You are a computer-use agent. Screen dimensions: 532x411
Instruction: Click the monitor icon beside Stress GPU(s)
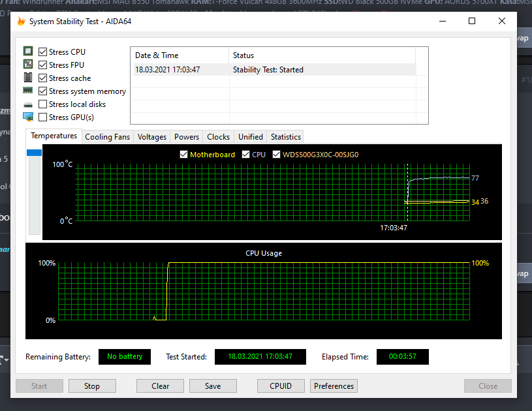click(x=28, y=117)
